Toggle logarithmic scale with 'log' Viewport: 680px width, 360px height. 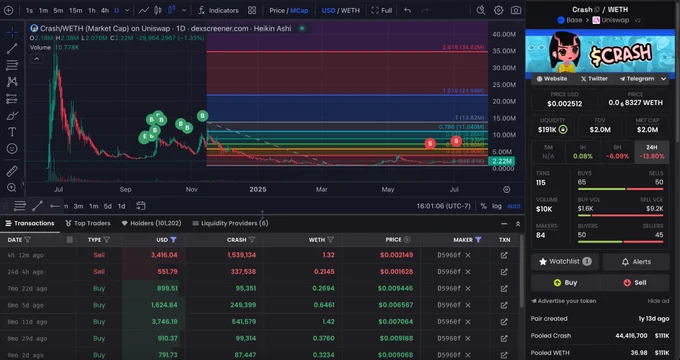tap(497, 206)
